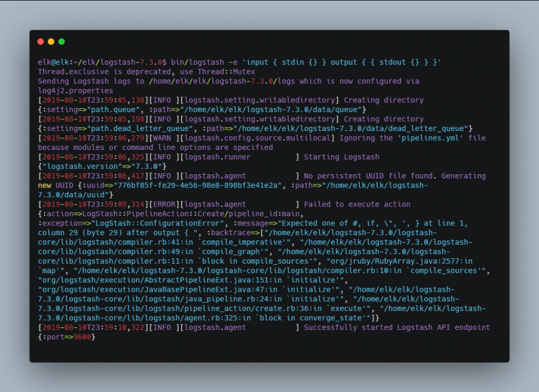The width and height of the screenshot is (539, 392).
Task: Click 'LogStash::ConfigurationError' exception text
Action: click(x=157, y=223)
